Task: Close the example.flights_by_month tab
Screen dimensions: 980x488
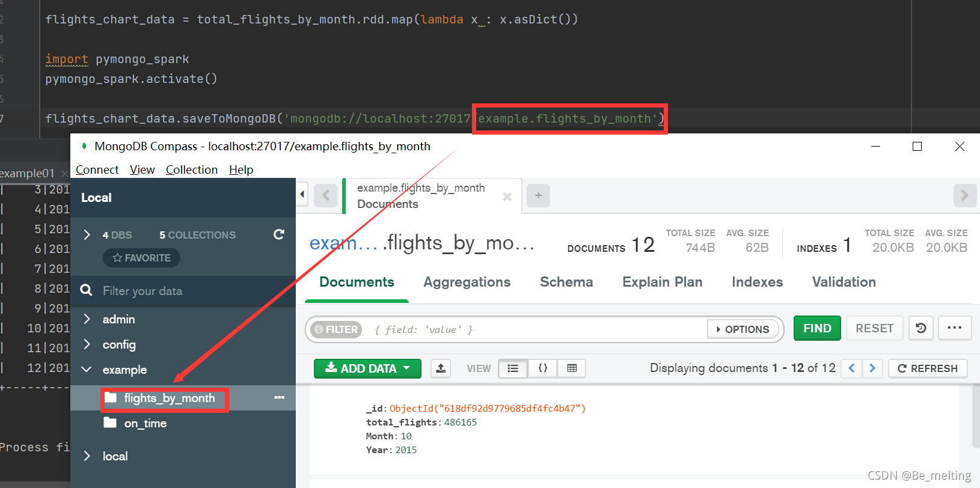Action: coord(507,197)
